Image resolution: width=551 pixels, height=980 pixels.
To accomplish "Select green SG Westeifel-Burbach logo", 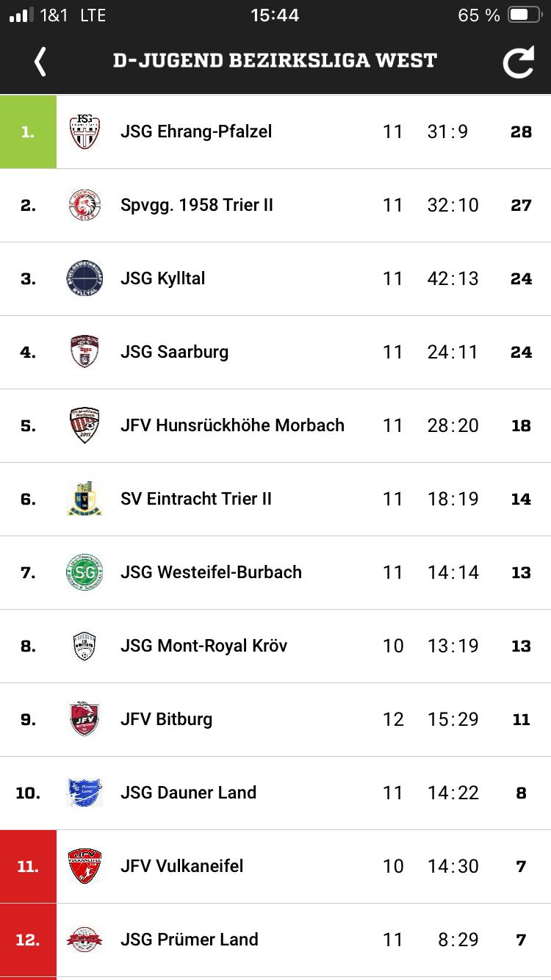I will pyautogui.click(x=84, y=572).
